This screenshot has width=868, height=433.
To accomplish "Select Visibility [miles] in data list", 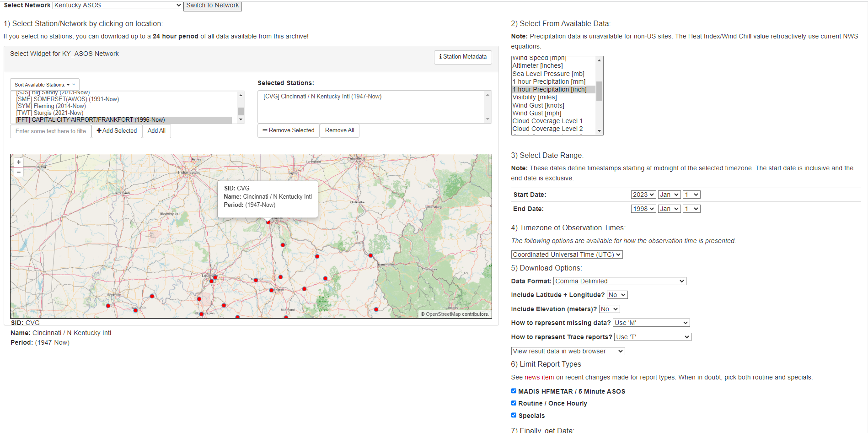I will (x=535, y=97).
